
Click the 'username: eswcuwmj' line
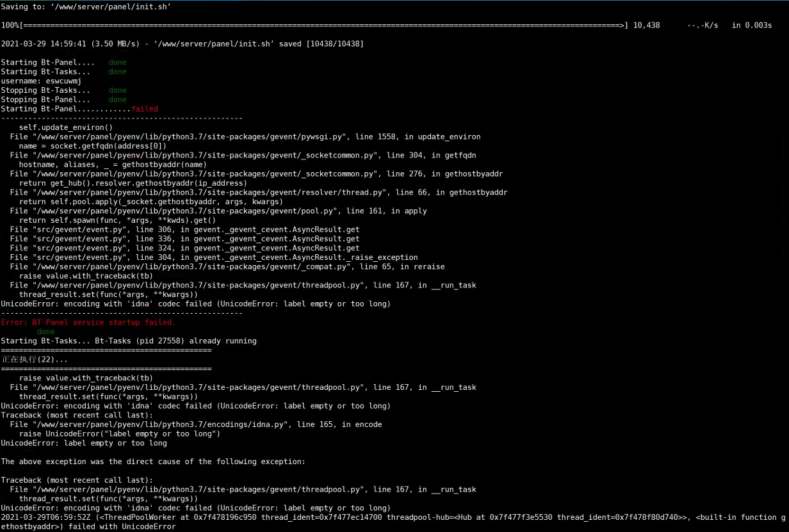pos(41,81)
